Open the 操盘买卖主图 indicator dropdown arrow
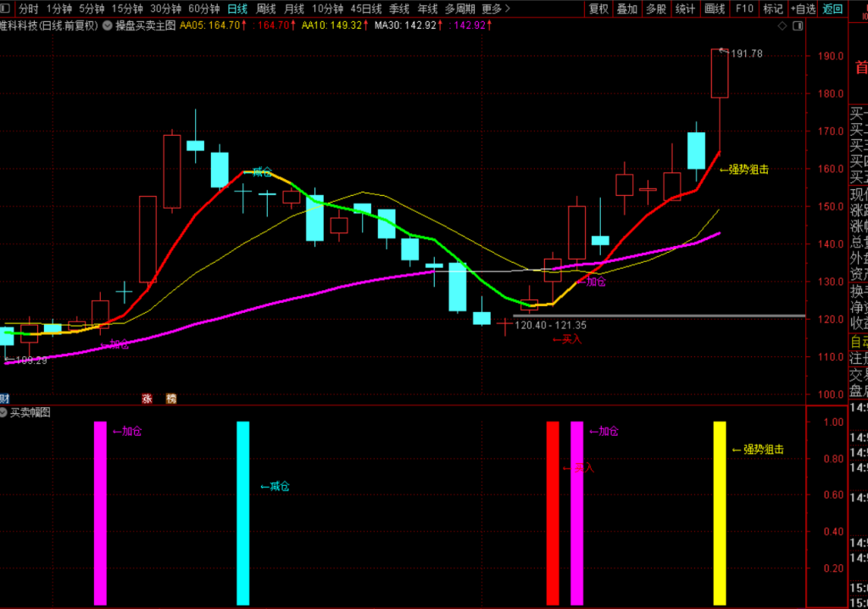This screenshot has height=609, width=868. (108, 25)
